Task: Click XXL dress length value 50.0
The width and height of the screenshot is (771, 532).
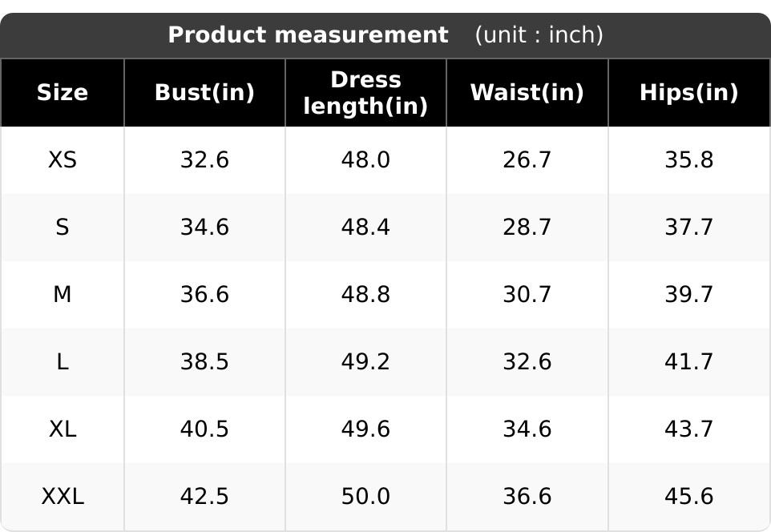Action: [365, 496]
